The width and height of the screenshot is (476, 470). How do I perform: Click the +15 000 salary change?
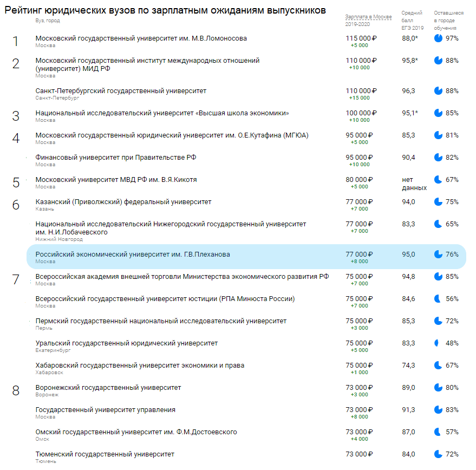359,98
